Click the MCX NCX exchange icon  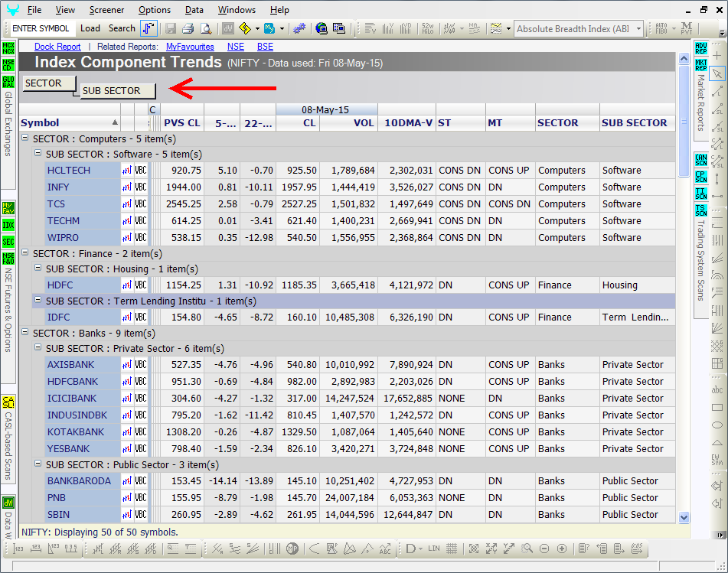(8, 48)
